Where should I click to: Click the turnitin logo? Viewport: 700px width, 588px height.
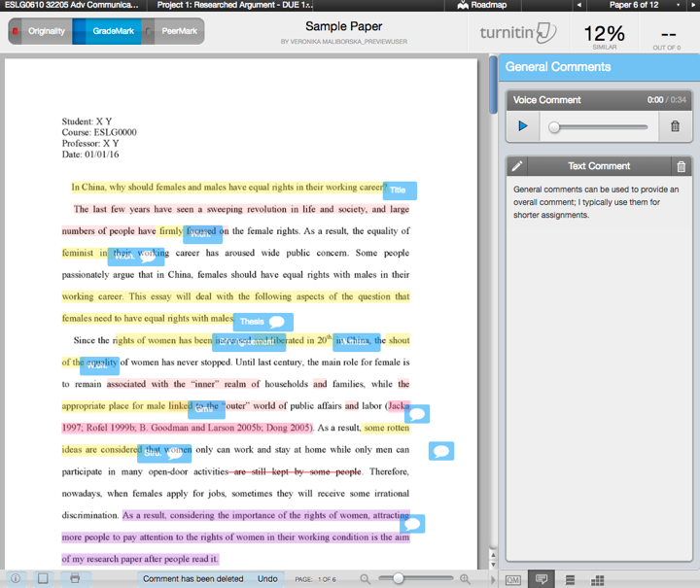(x=518, y=33)
